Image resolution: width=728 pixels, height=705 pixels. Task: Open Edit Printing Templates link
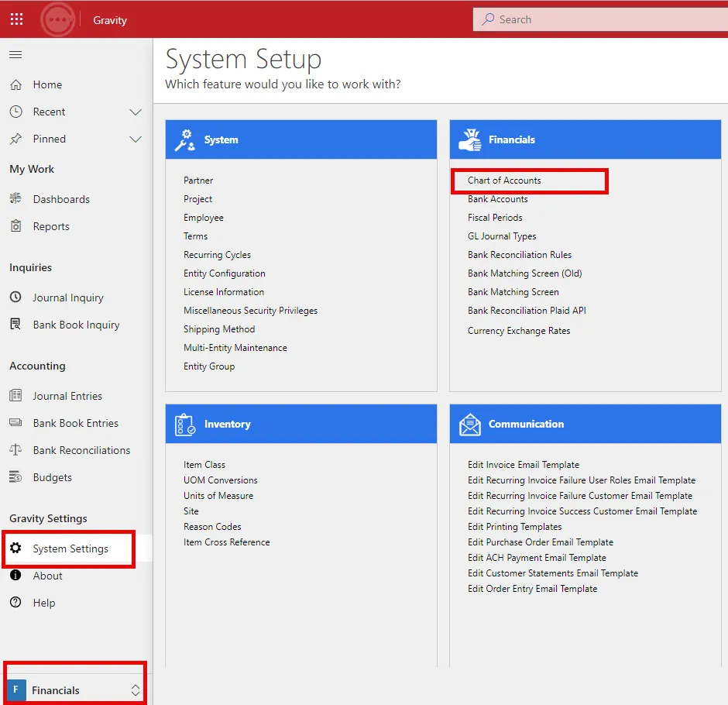[515, 526]
